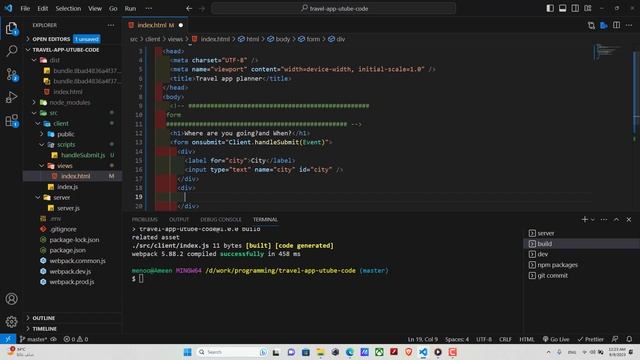Click the command center search box

pyautogui.click(x=334, y=8)
